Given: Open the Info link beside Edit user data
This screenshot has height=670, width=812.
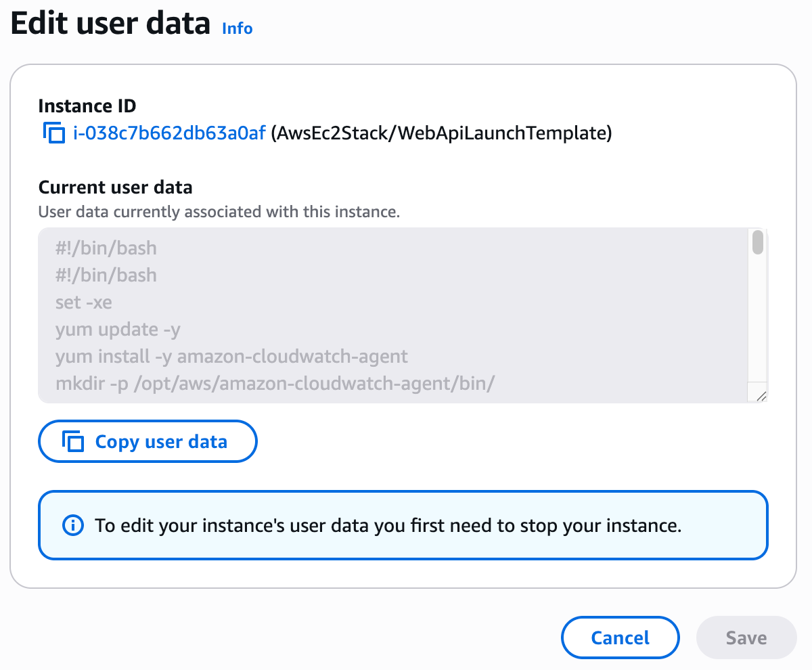Looking at the screenshot, I should [236, 28].
